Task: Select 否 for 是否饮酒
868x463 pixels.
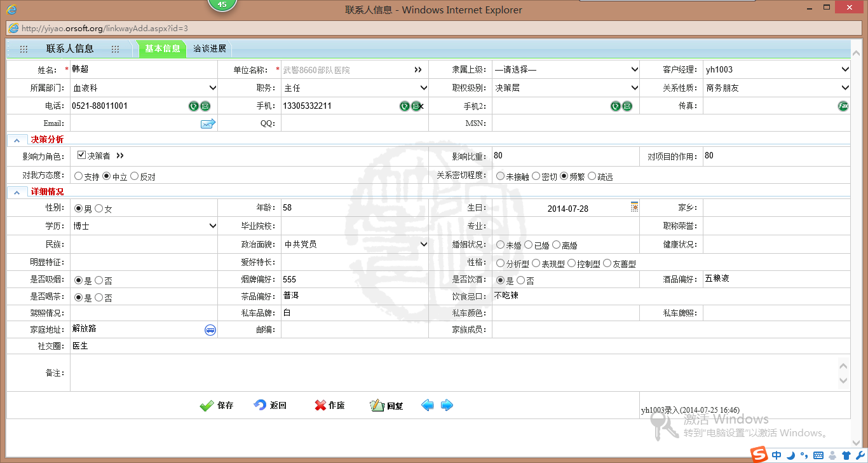Action: tap(520, 280)
